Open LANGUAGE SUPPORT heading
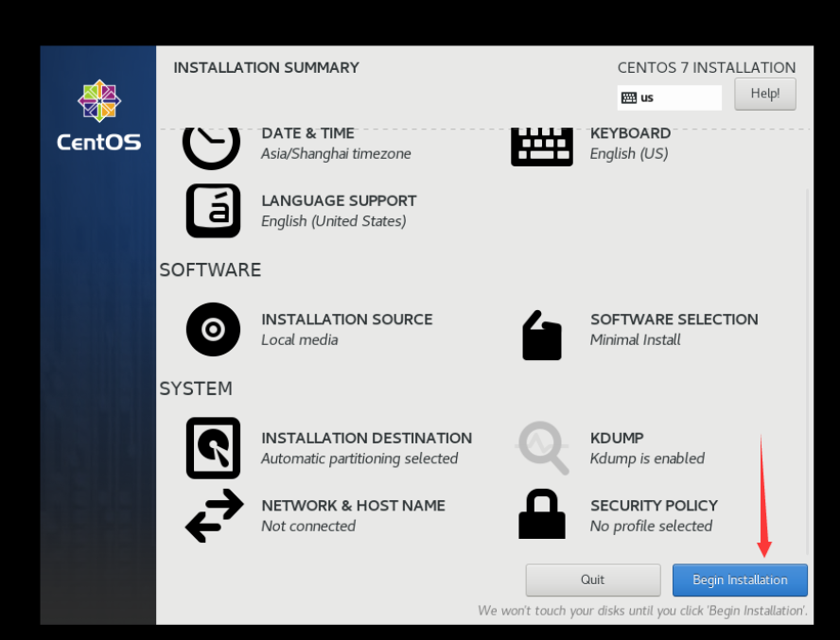Viewport: 840px width, 640px height. (x=339, y=200)
